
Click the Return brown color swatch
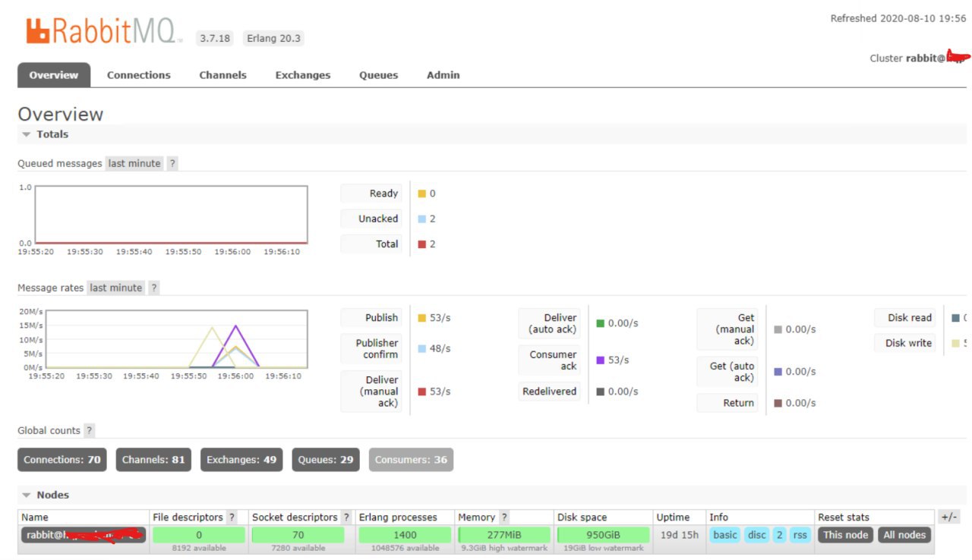778,403
